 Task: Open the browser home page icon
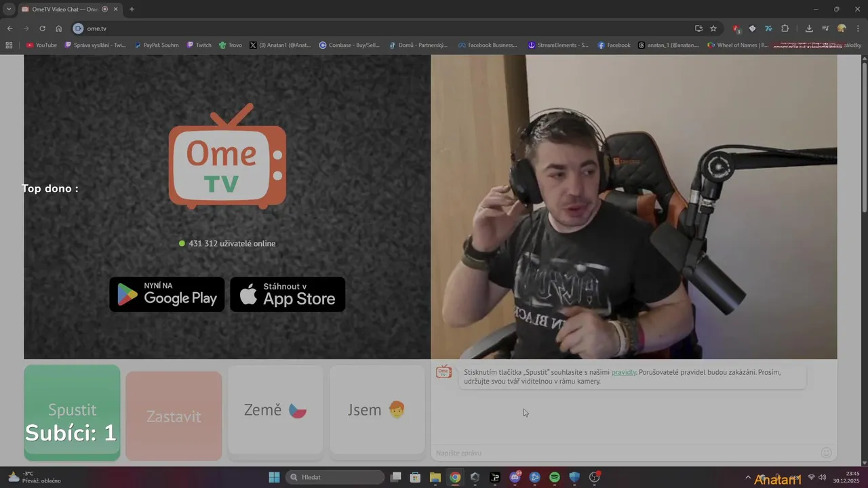tap(59, 28)
